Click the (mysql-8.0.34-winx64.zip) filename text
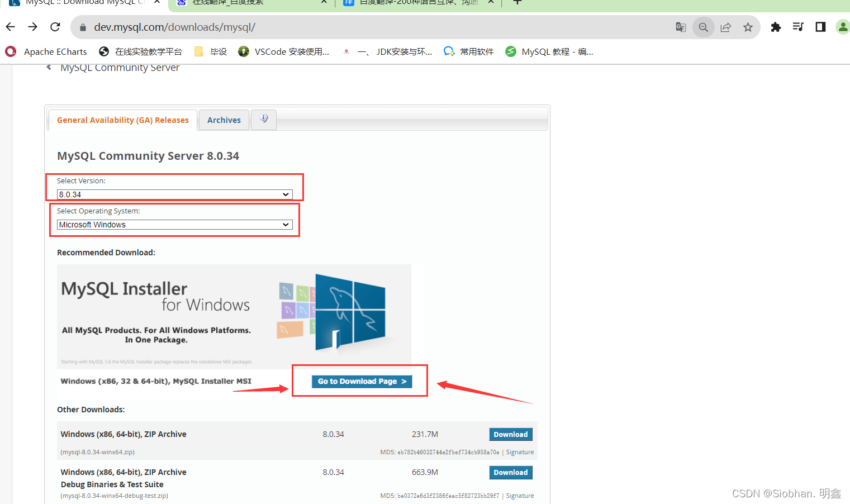 pos(97,452)
